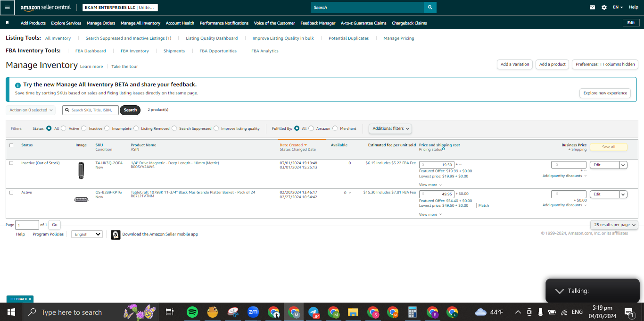Open Zoom from the taskbar
644x321 pixels.
click(253, 312)
